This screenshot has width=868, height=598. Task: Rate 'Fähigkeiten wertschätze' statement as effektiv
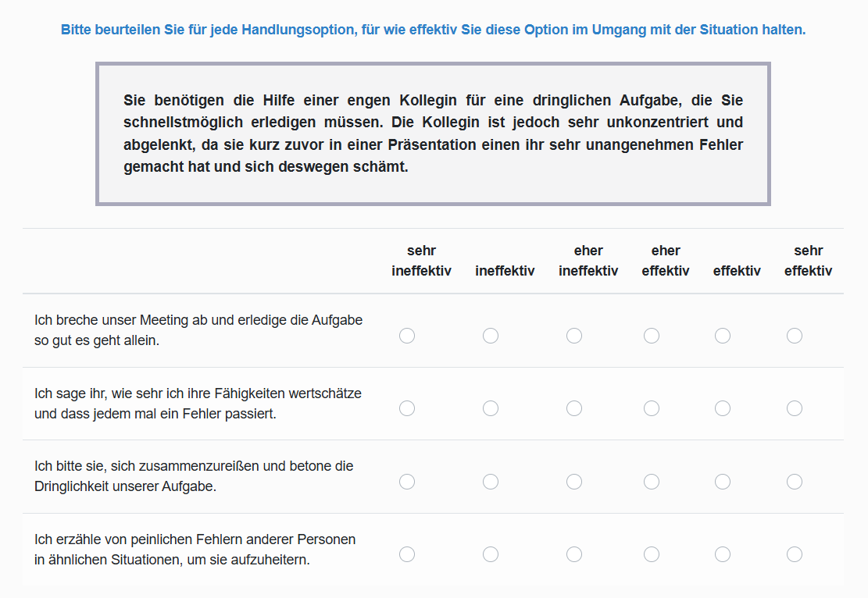pos(722,408)
